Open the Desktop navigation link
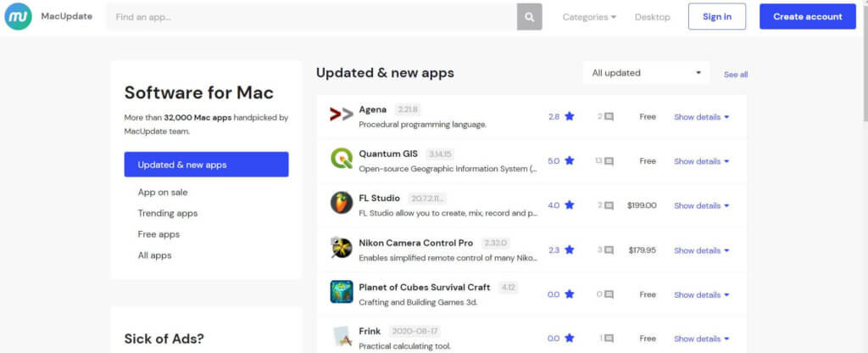868x353 pixels. click(652, 17)
